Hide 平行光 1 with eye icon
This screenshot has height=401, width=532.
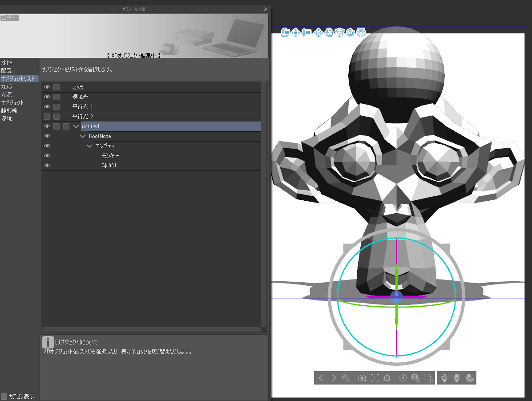(47, 107)
